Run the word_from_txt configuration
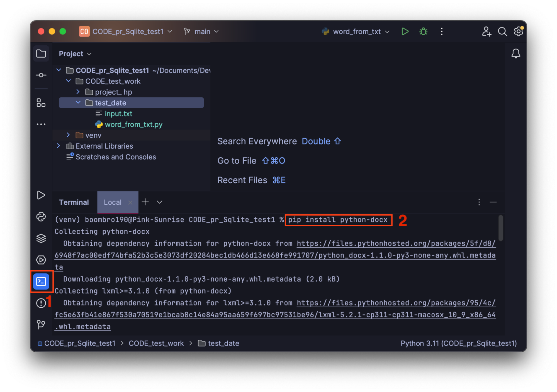Image resolution: width=557 pixels, height=392 pixels. click(x=405, y=31)
